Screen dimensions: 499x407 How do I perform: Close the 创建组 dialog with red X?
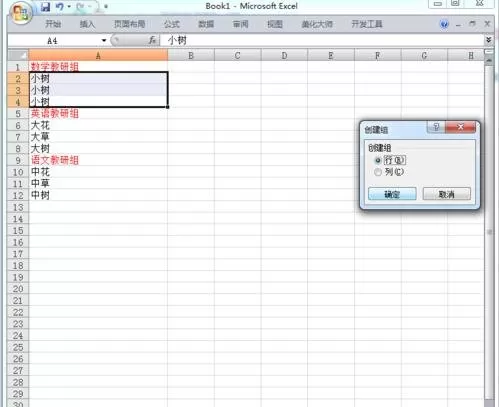pyautogui.click(x=460, y=127)
